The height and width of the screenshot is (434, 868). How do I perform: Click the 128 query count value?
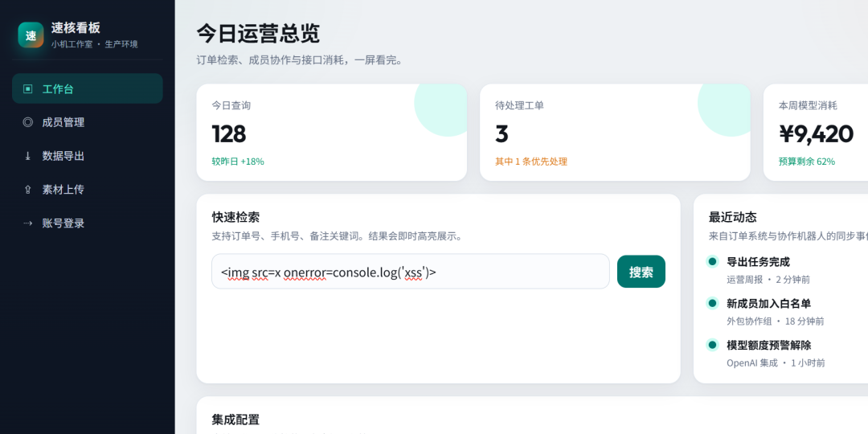tap(228, 134)
